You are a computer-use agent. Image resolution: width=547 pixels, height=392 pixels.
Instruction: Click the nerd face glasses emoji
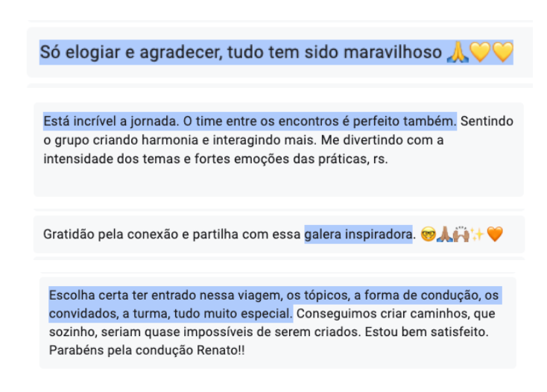pos(427,235)
